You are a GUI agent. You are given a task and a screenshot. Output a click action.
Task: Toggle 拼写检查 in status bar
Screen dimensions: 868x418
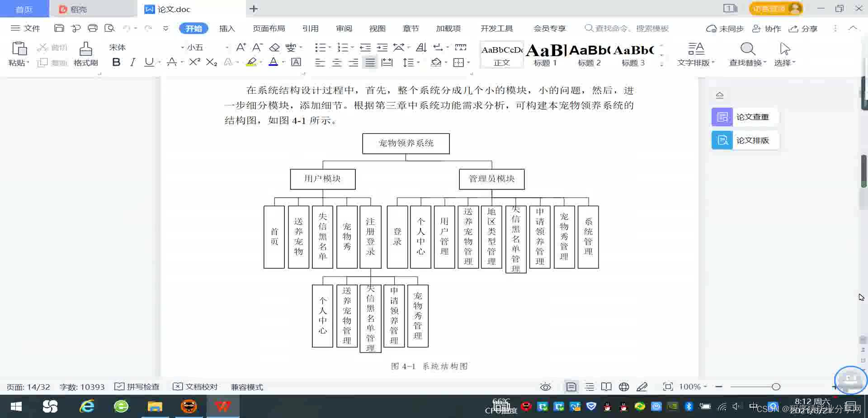(137, 387)
